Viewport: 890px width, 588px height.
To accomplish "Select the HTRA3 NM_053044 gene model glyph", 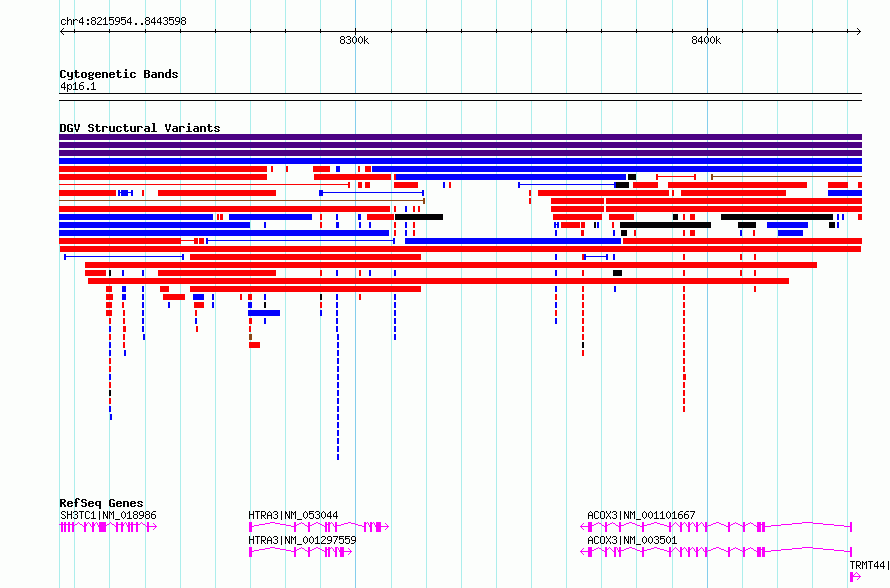I will [318, 527].
